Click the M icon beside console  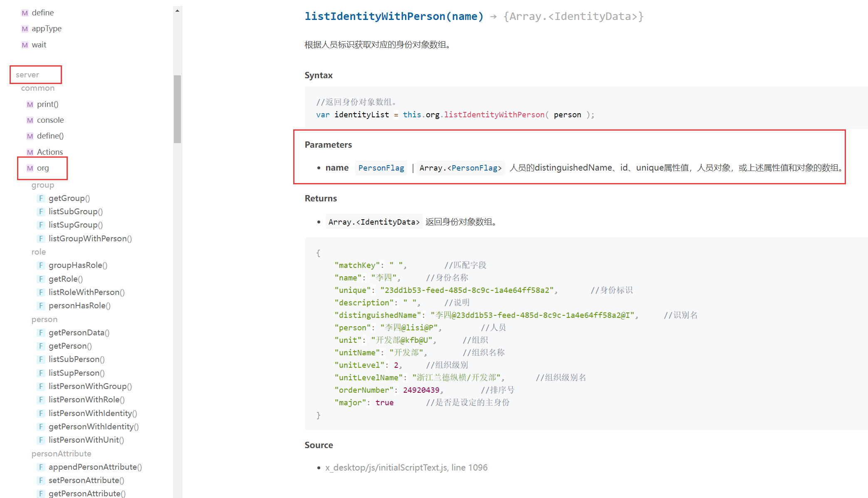pos(30,120)
